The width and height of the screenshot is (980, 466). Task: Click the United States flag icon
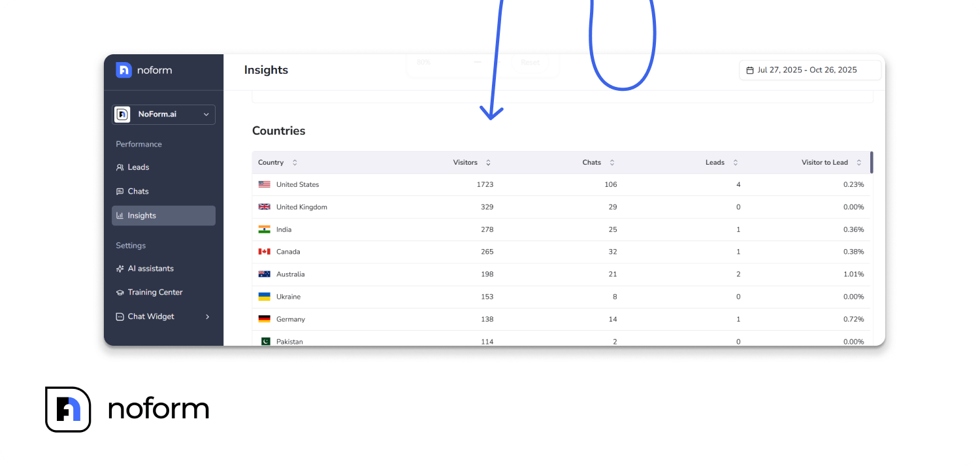(264, 184)
